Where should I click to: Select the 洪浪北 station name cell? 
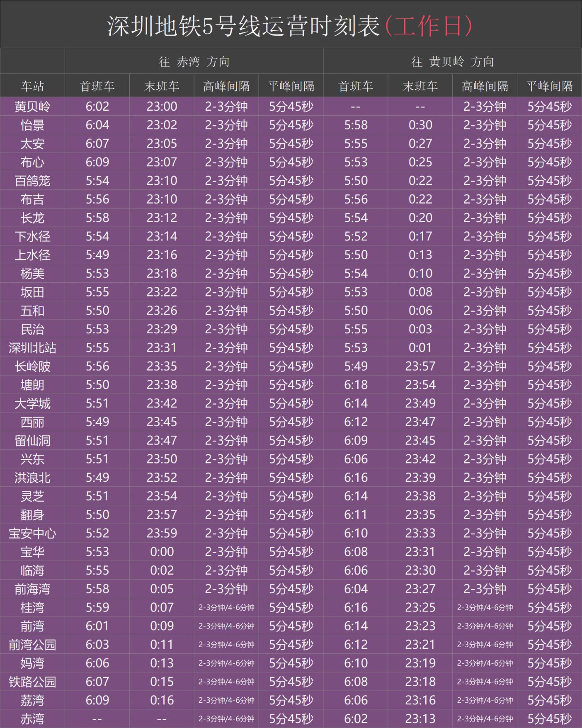coord(32,478)
